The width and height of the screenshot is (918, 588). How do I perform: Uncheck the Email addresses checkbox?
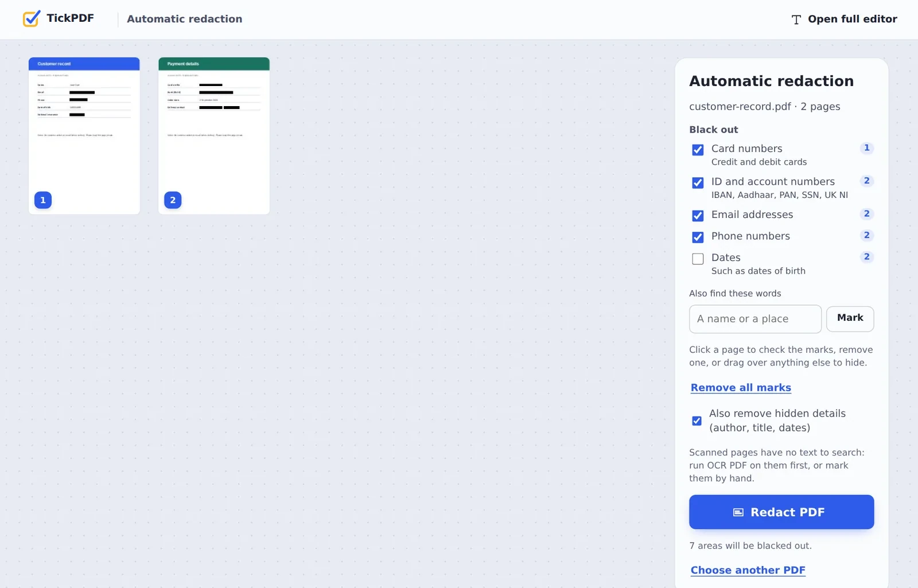pos(698,216)
